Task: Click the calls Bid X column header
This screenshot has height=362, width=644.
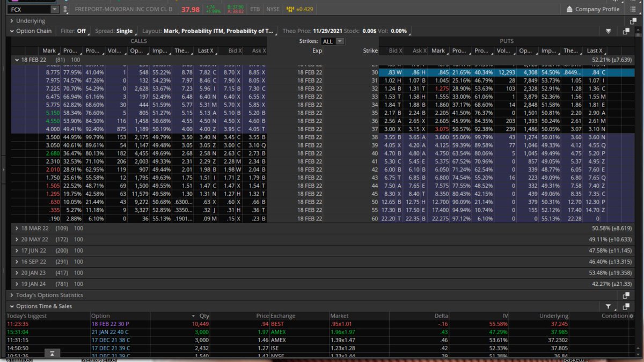Action: click(x=232, y=50)
